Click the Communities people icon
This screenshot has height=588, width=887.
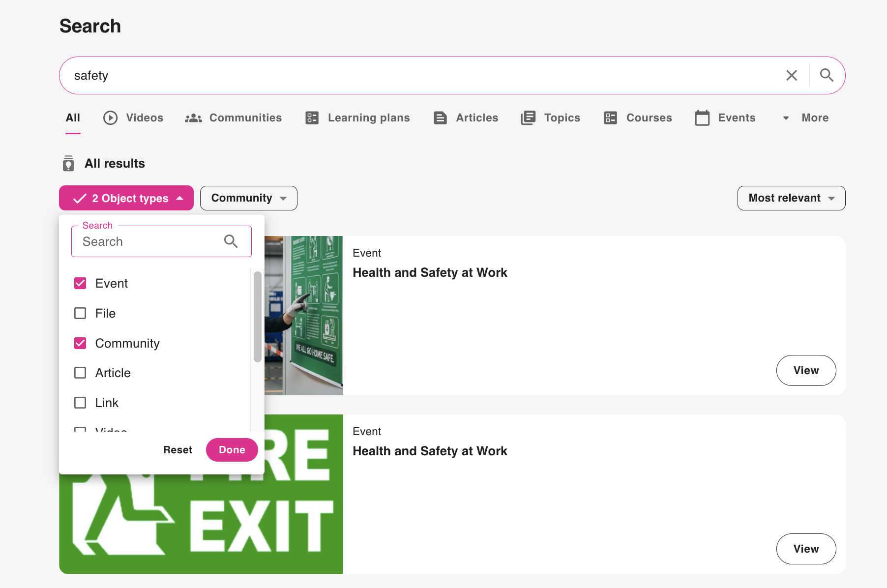(193, 118)
